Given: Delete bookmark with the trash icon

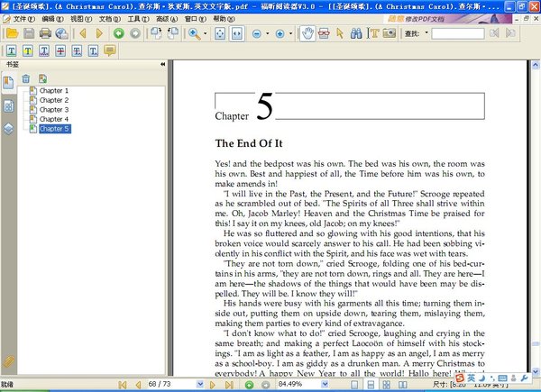Looking at the screenshot, I should (26, 78).
